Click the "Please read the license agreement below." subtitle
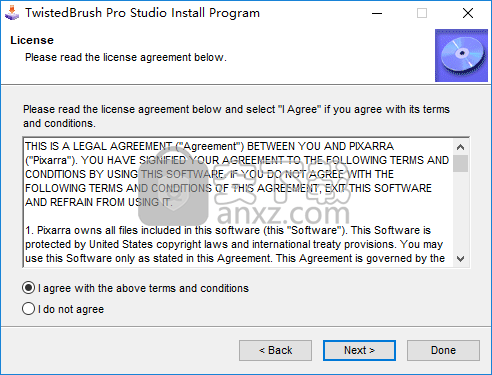This screenshot has height=375, width=492. [x=126, y=57]
